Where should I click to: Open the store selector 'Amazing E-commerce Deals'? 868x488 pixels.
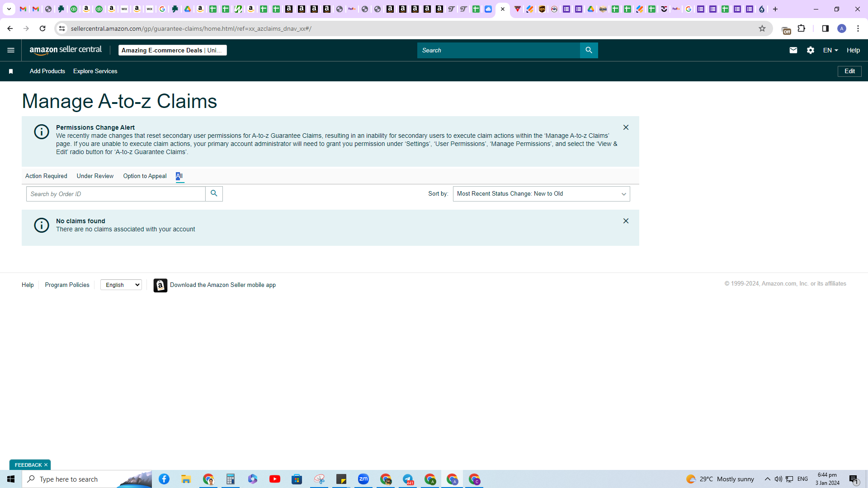(x=173, y=50)
